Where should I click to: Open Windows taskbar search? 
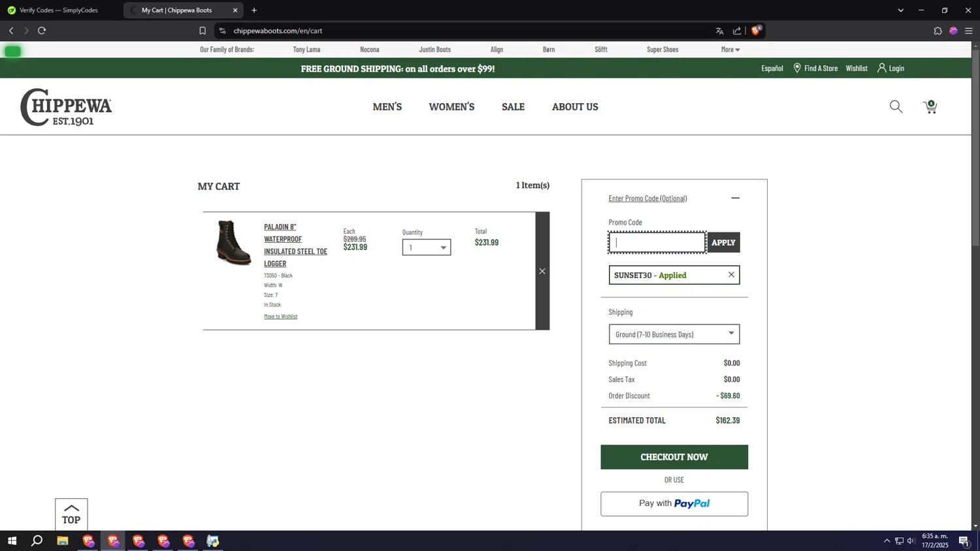click(37, 541)
